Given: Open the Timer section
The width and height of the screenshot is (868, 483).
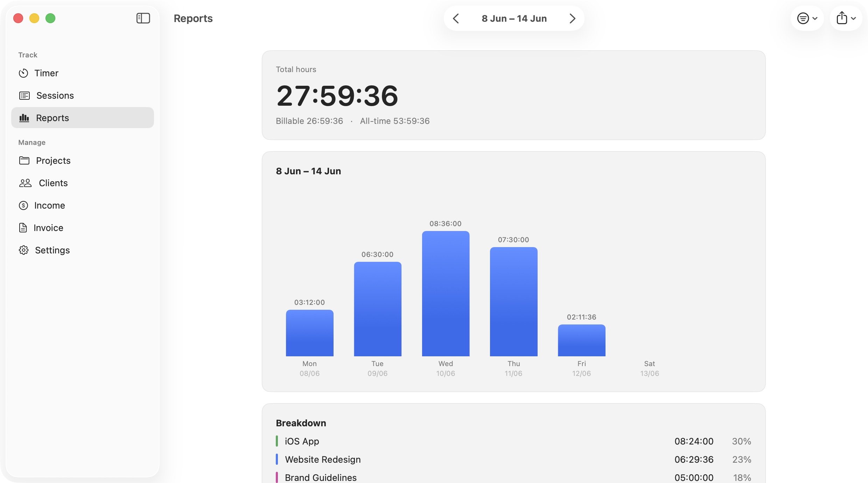Looking at the screenshot, I should coord(83,73).
